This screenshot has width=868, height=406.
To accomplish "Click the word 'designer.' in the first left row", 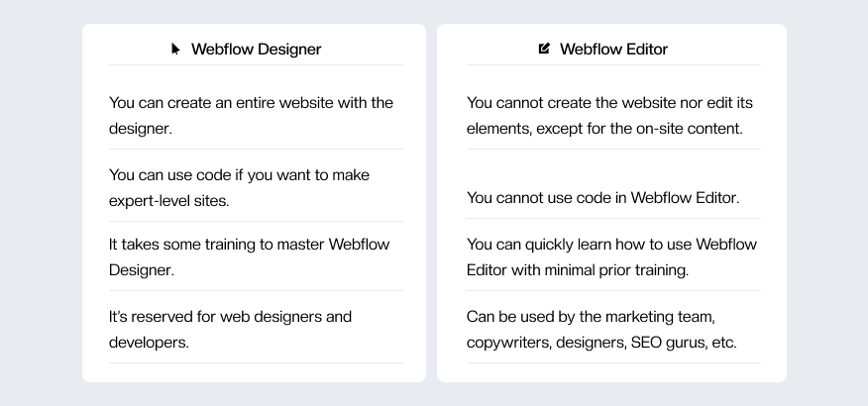I will (x=141, y=129).
